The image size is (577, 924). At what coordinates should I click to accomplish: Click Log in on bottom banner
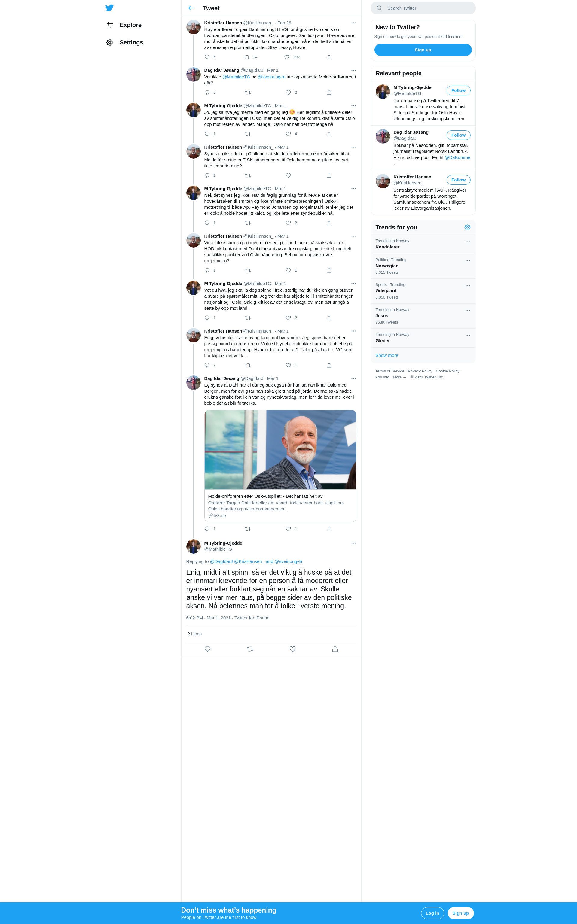coord(432,913)
